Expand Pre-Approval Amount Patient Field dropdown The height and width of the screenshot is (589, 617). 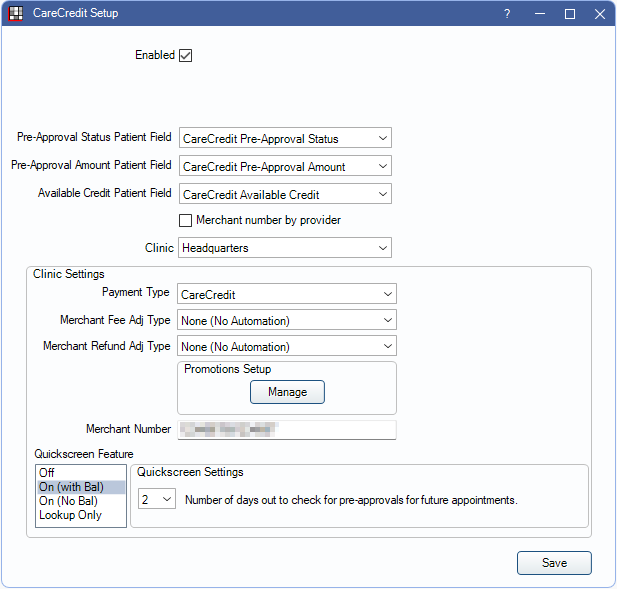click(285, 166)
